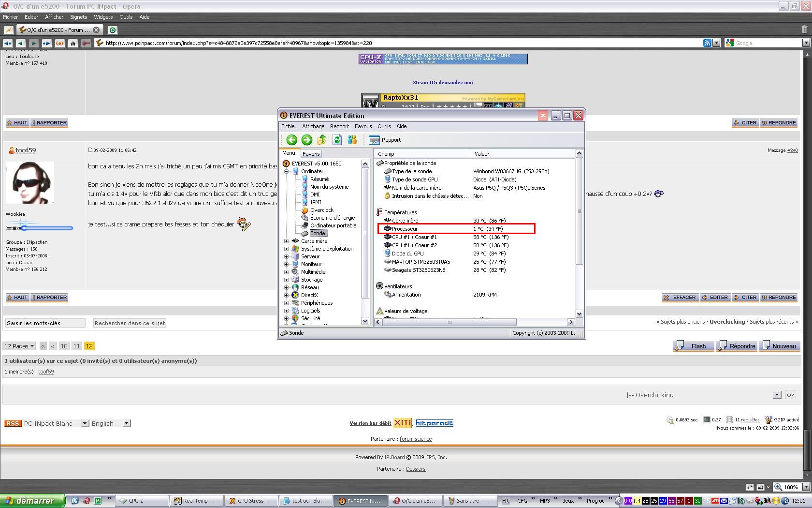Click Nouveau topic button
The width and height of the screenshot is (812, 508).
coord(779,346)
